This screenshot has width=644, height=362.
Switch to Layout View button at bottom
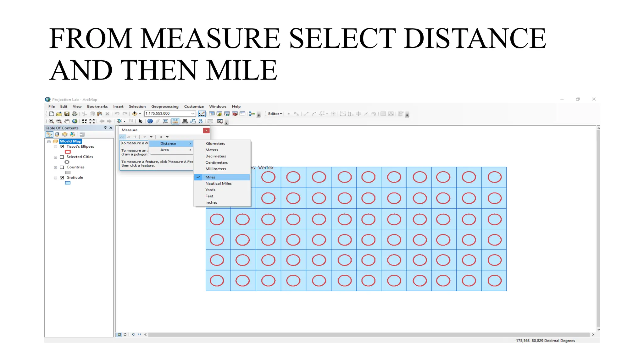point(125,335)
